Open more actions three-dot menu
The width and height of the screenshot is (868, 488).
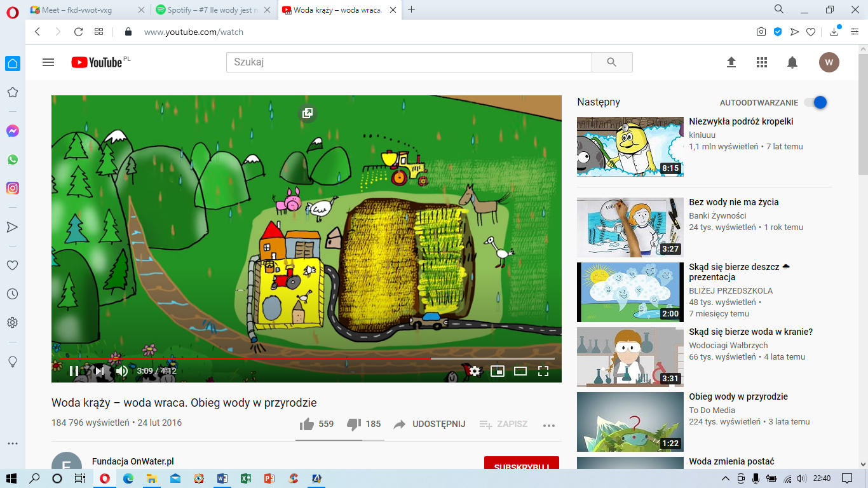[x=549, y=425]
